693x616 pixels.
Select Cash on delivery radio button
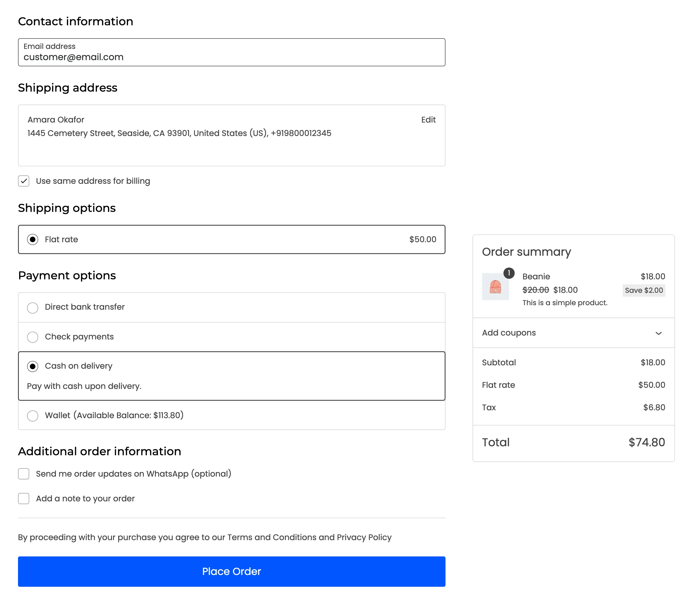click(x=33, y=366)
